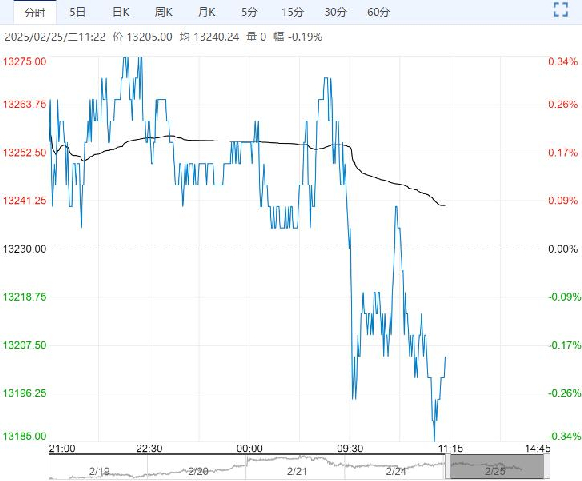Select the 周K chart tab
Viewport: 582px width, 481px height.
coord(164,12)
